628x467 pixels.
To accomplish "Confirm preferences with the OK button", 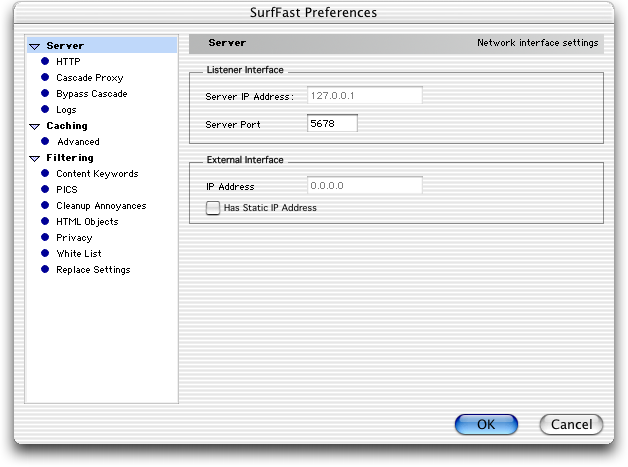I will tap(486, 424).
